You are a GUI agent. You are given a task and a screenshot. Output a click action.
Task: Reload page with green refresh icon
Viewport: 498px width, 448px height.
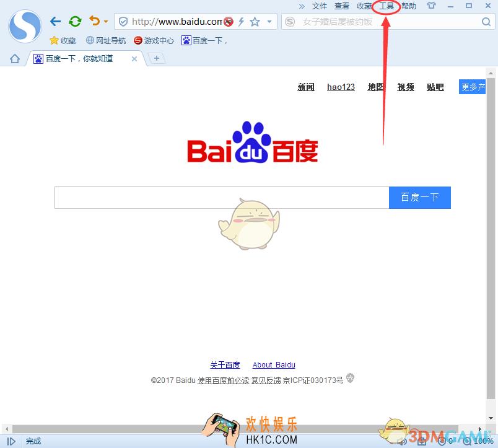tap(76, 21)
